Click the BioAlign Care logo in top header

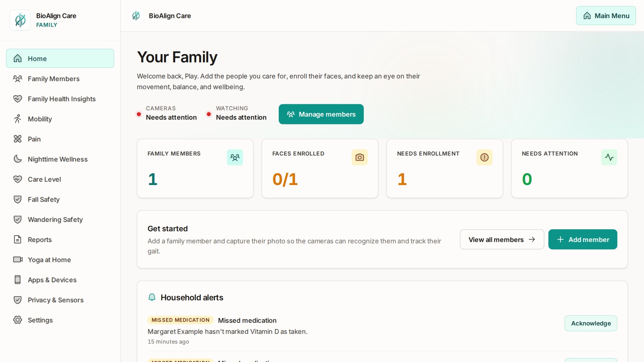[136, 16]
